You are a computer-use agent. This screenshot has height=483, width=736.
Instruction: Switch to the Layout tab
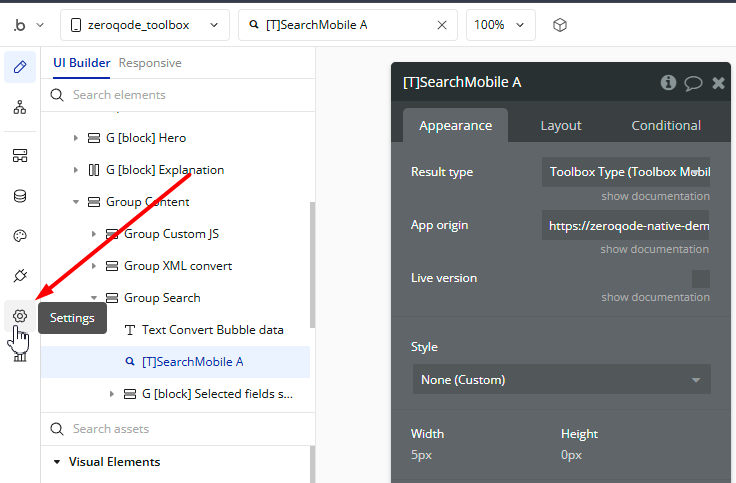[561, 125]
